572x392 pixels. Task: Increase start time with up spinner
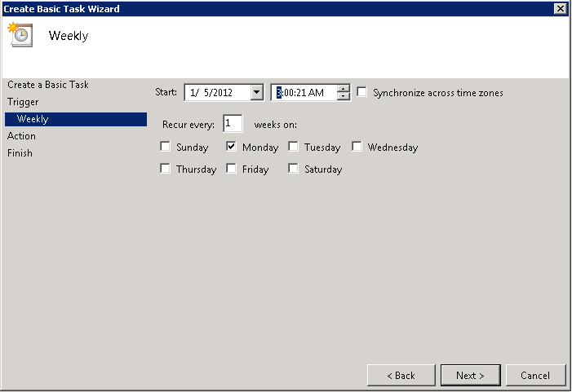point(343,89)
